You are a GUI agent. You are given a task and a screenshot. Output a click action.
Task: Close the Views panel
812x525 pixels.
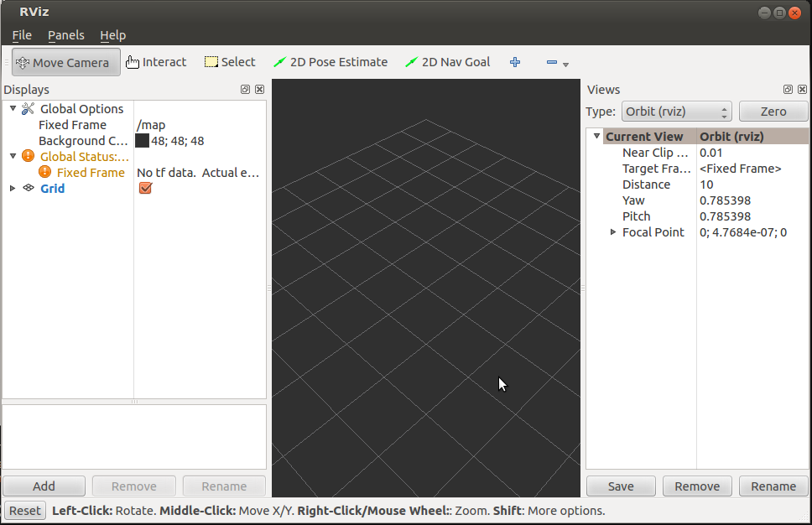click(x=803, y=90)
